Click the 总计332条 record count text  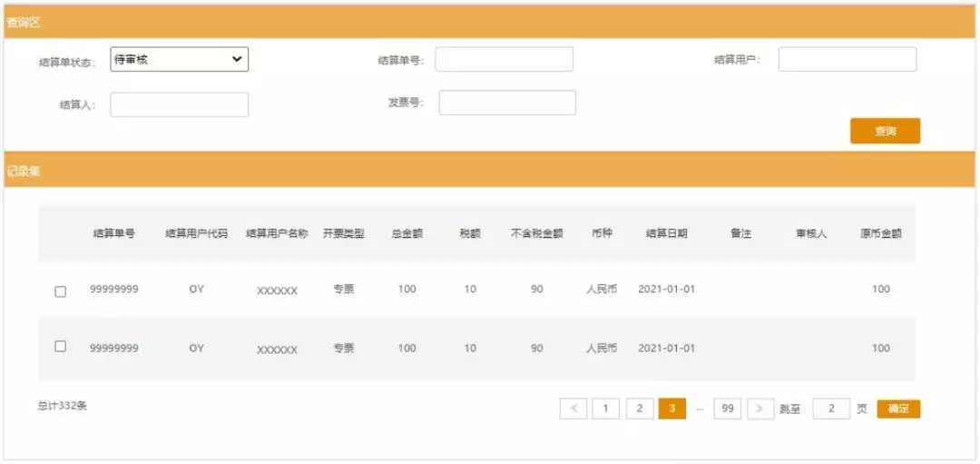click(62, 406)
